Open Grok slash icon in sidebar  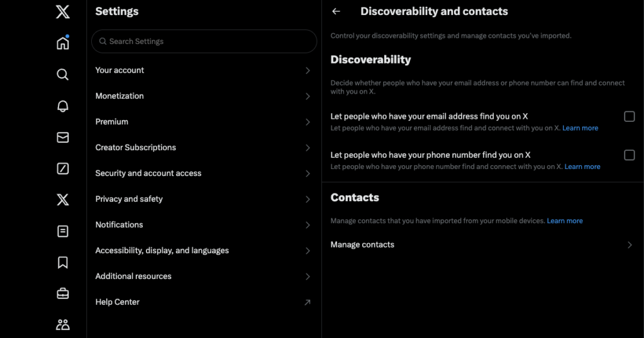click(63, 168)
